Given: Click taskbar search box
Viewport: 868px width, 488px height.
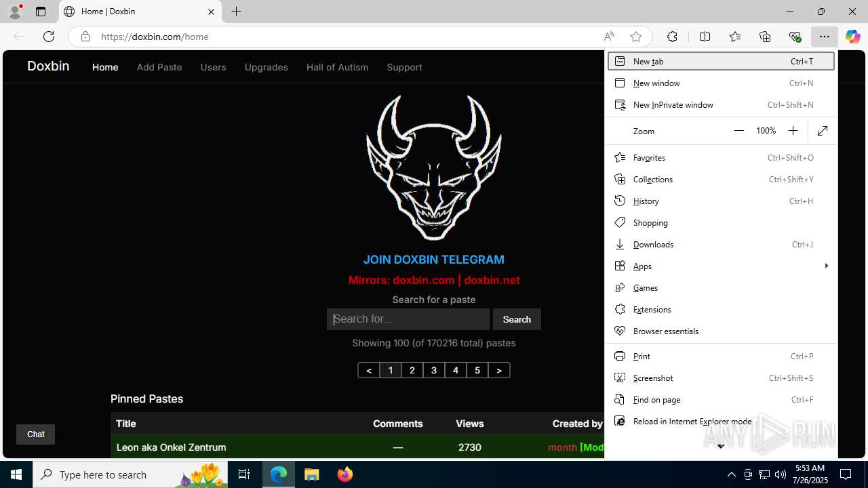Looking at the screenshot, I should 131,474.
